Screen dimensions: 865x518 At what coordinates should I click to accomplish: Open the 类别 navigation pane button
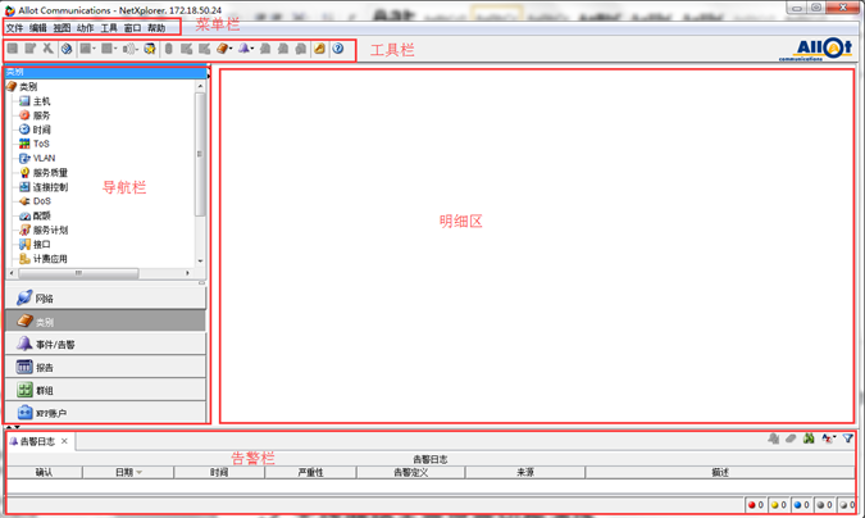105,321
